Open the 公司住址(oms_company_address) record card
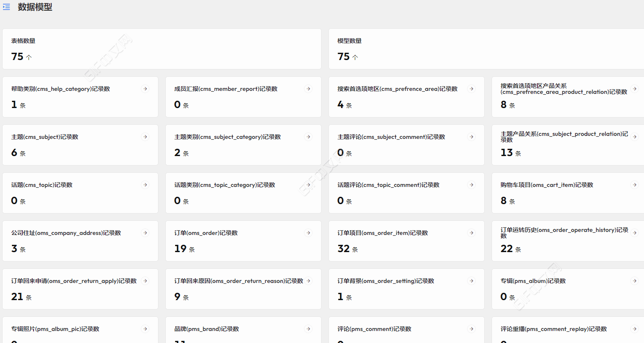The height and width of the screenshot is (343, 644). click(x=80, y=241)
